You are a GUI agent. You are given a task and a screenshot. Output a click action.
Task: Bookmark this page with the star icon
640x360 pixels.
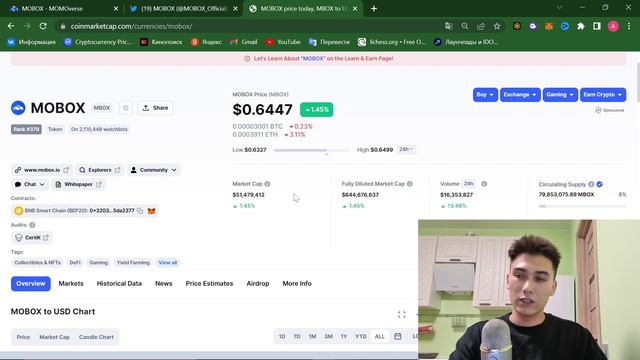497,26
